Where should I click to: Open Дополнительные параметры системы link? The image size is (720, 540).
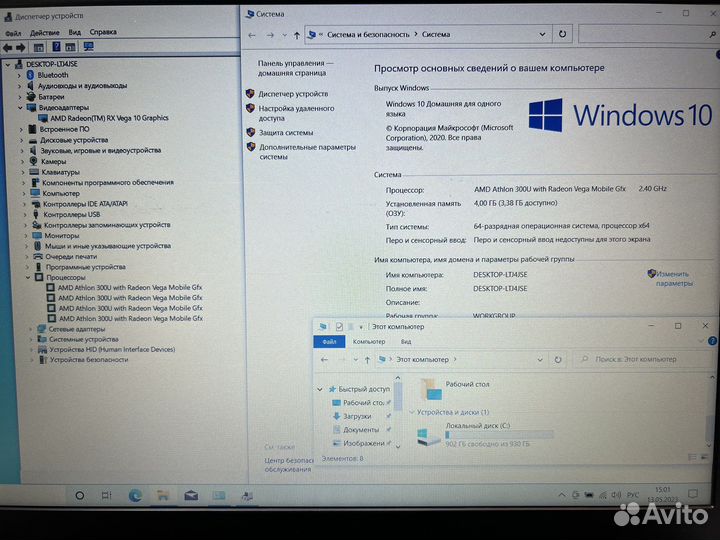click(307, 152)
